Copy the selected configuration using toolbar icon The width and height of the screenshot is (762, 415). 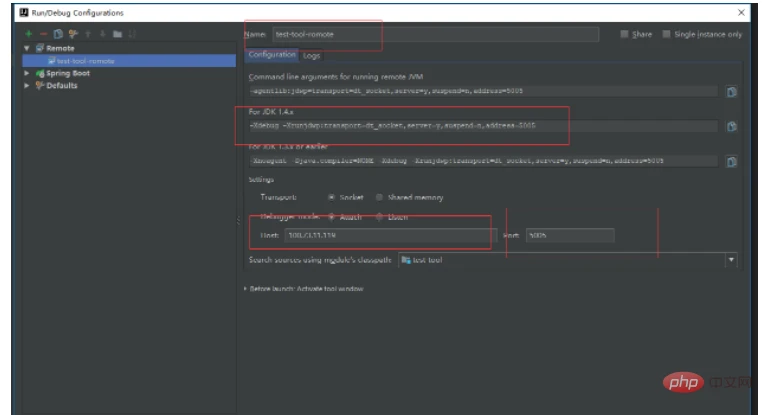click(57, 34)
